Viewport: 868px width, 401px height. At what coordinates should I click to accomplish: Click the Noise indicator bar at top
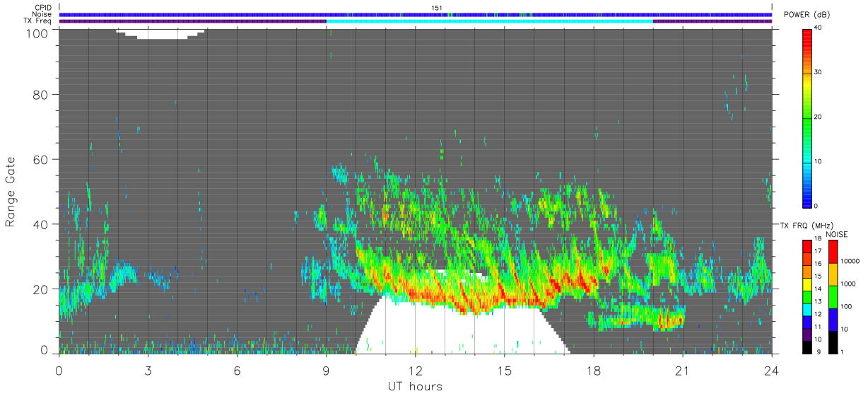click(416, 14)
